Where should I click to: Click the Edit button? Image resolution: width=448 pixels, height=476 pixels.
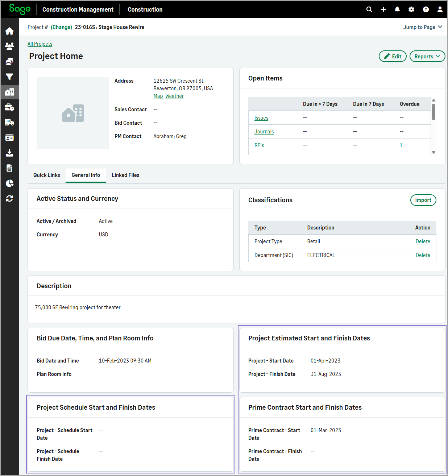[393, 56]
